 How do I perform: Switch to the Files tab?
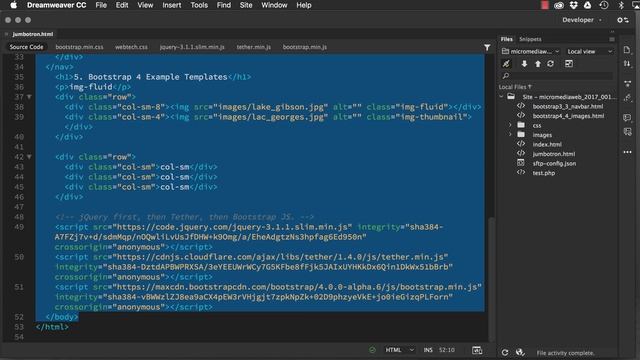coord(507,39)
